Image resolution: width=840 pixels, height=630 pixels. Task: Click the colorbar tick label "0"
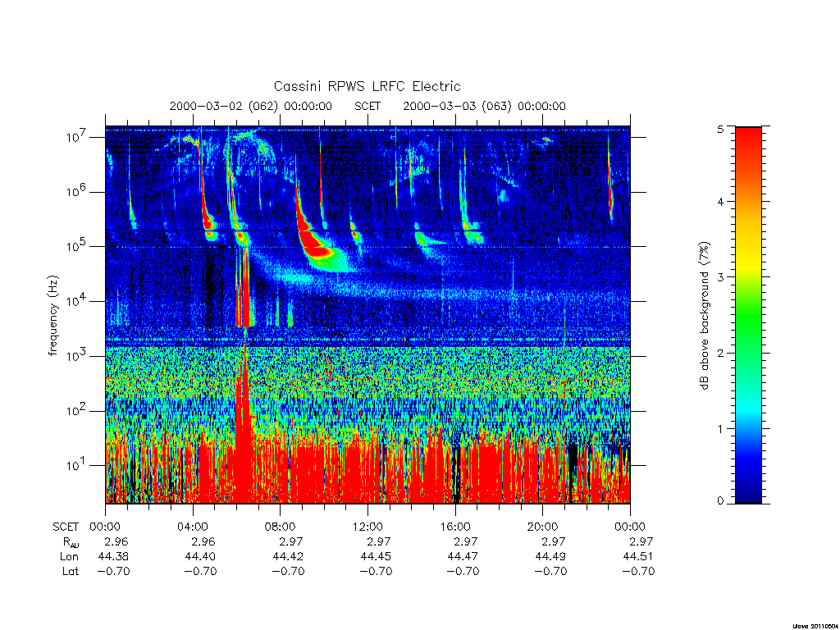[x=720, y=501]
